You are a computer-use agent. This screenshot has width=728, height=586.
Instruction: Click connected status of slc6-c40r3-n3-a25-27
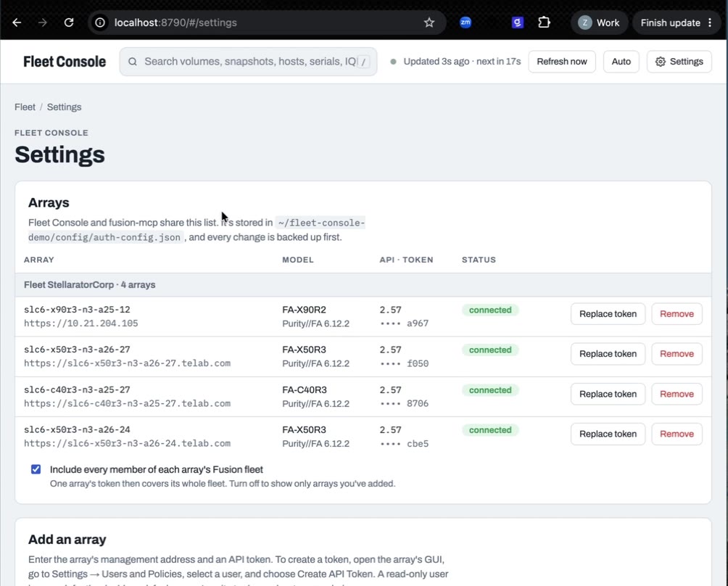[x=490, y=390]
